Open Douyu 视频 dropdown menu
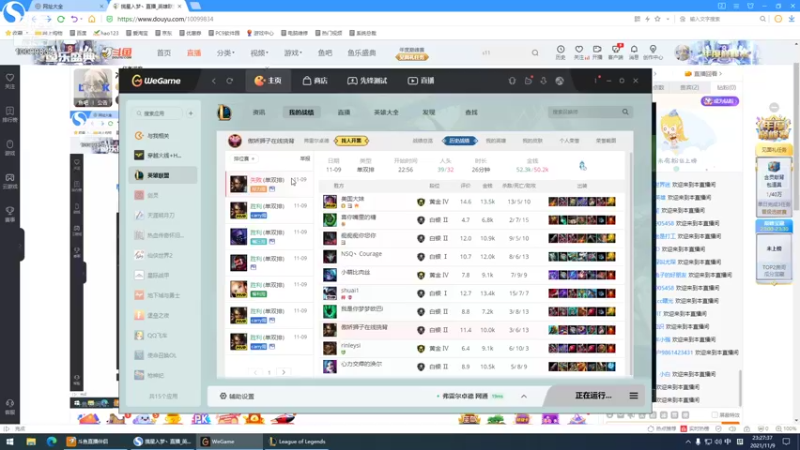Image resolution: width=800 pixels, height=450 pixels. point(259,53)
